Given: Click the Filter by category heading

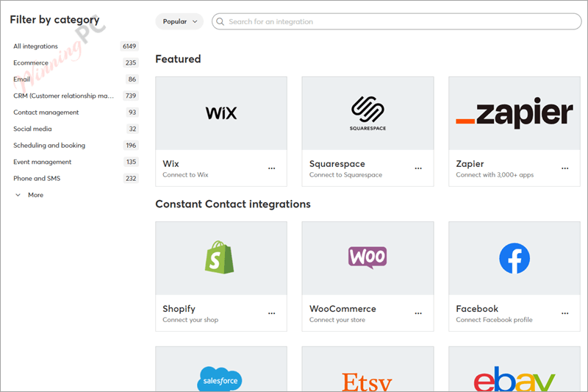Looking at the screenshot, I should (54, 20).
